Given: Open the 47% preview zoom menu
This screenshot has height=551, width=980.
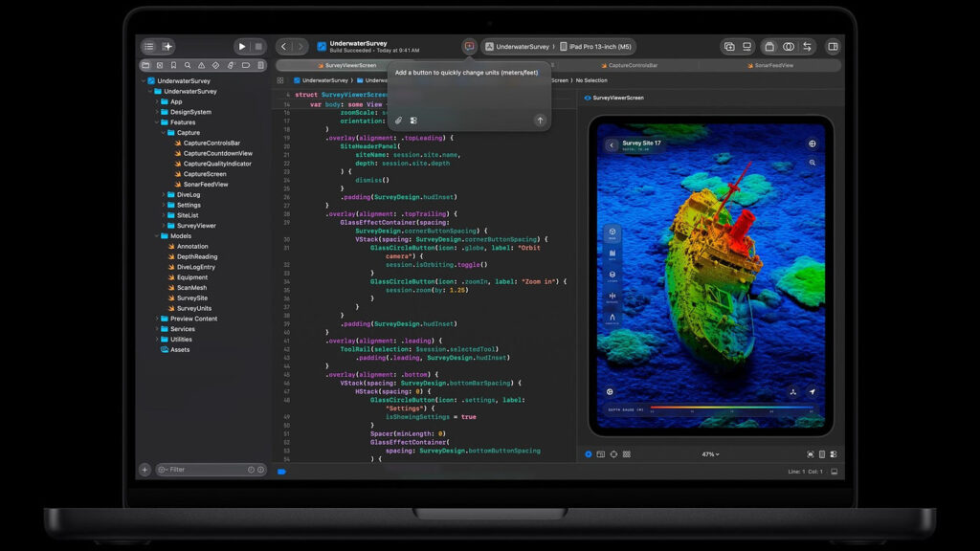Looking at the screenshot, I should 711,454.
